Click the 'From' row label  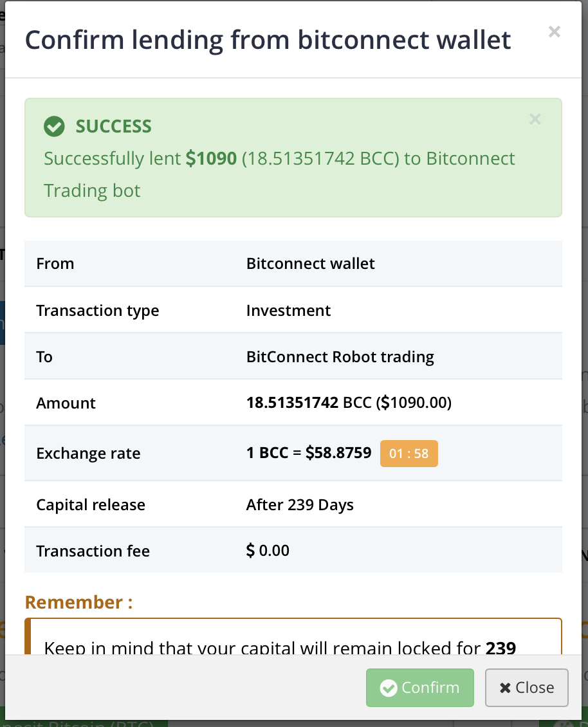(55, 264)
